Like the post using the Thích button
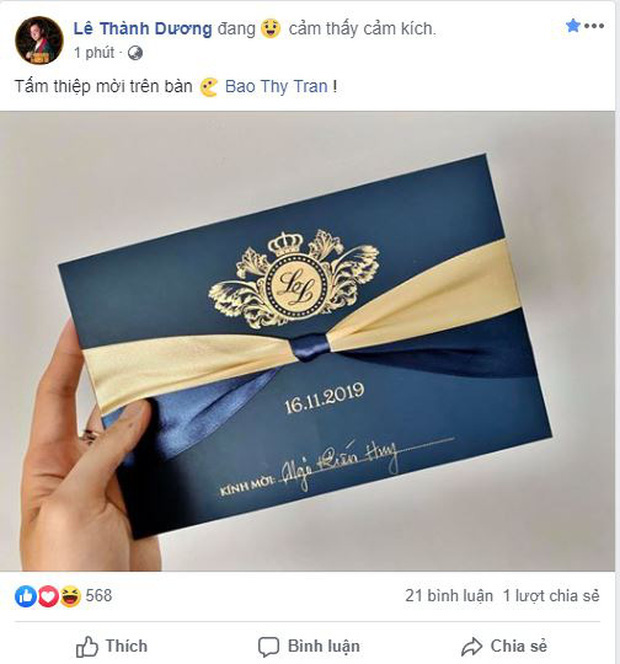This screenshot has height=664, width=620. click(112, 647)
